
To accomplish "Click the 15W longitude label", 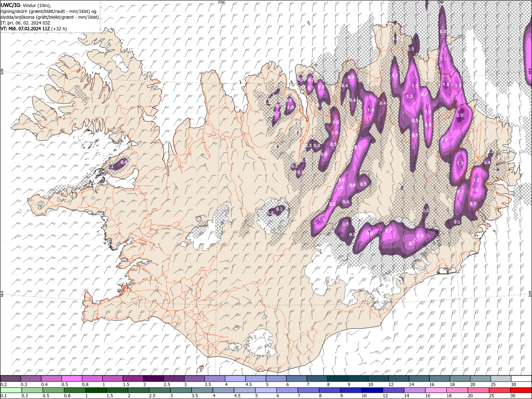I will [x=441, y=2].
